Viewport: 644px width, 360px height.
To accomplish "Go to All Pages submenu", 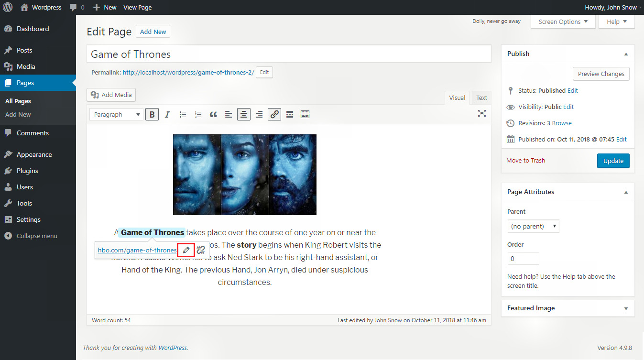I will point(18,101).
